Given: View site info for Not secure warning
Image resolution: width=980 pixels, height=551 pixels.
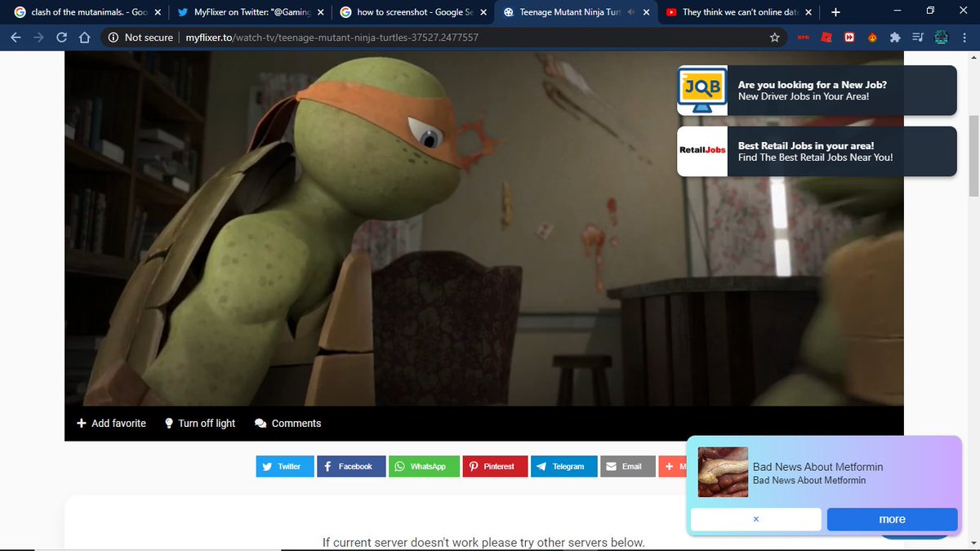Looking at the screenshot, I should pos(140,38).
